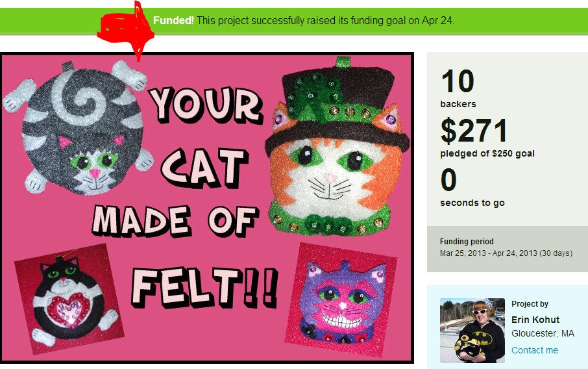The width and height of the screenshot is (588, 369).
Task: Click Gloucester, MA location text
Action: pos(543,333)
